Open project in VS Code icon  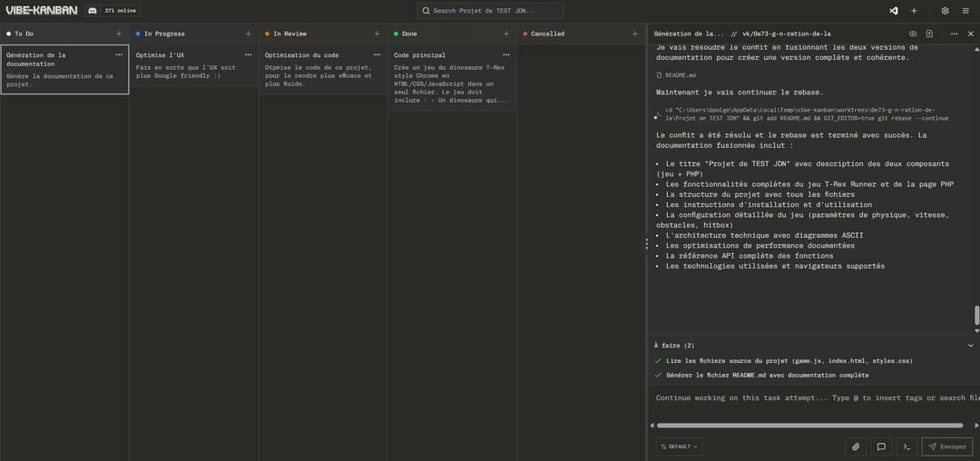pos(894,11)
